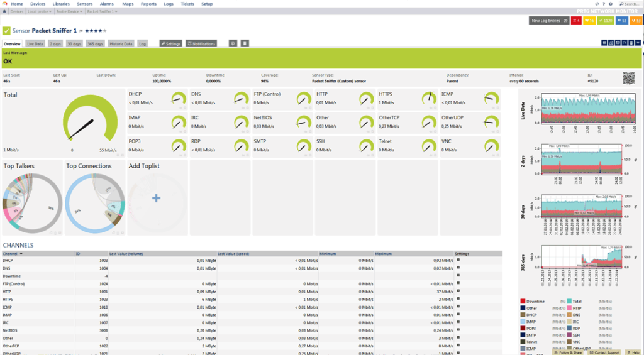Click the delete trash icon in sensor toolbar
The height and width of the screenshot is (355, 644).
click(631, 43)
